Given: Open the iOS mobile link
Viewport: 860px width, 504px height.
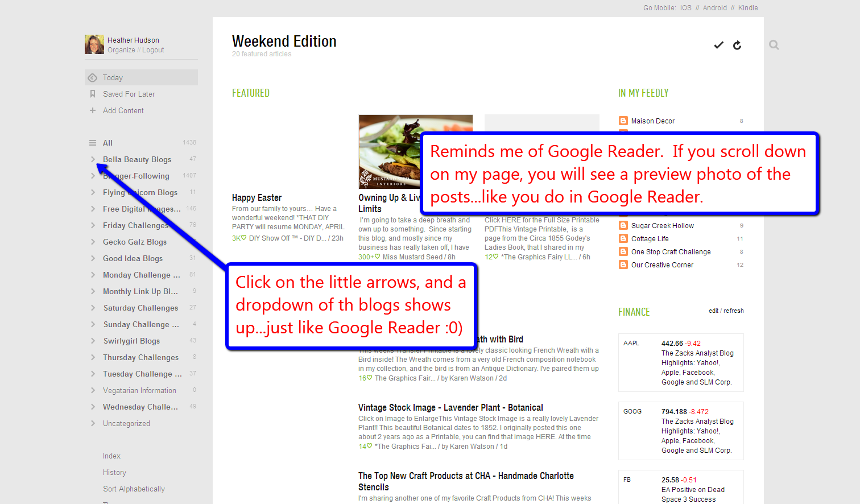Looking at the screenshot, I should [x=686, y=8].
